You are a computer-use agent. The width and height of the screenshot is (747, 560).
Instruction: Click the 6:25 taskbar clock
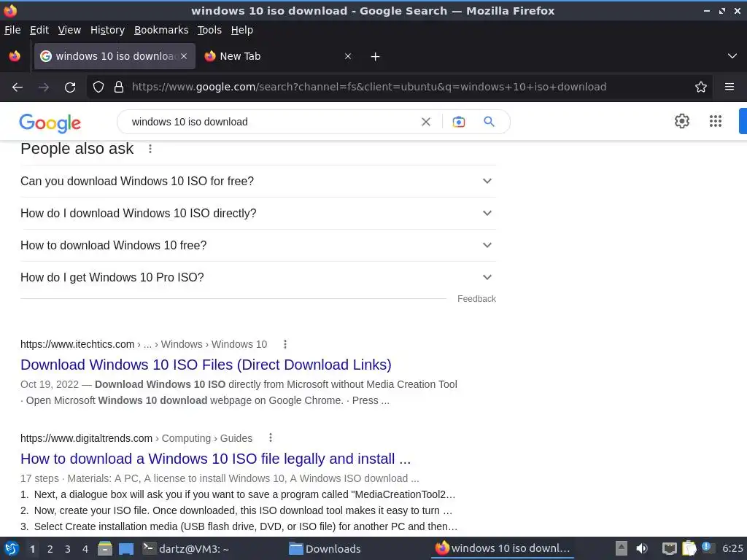[x=732, y=548]
